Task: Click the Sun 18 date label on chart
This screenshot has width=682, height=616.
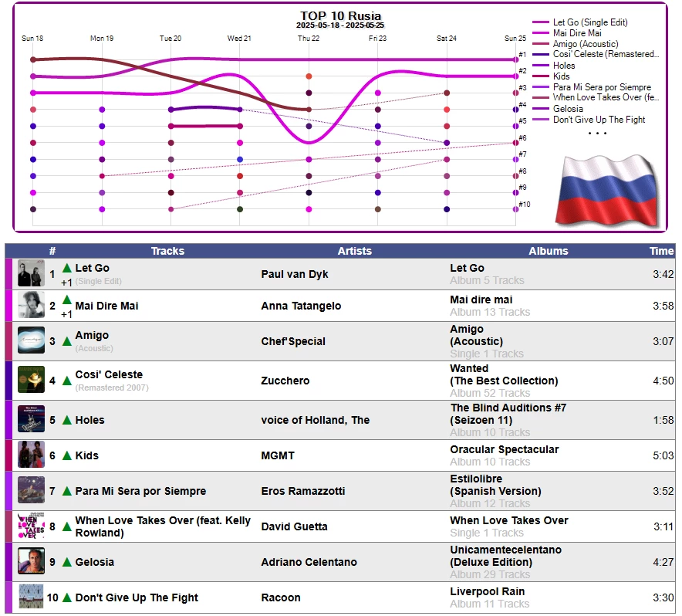Action: (32, 39)
